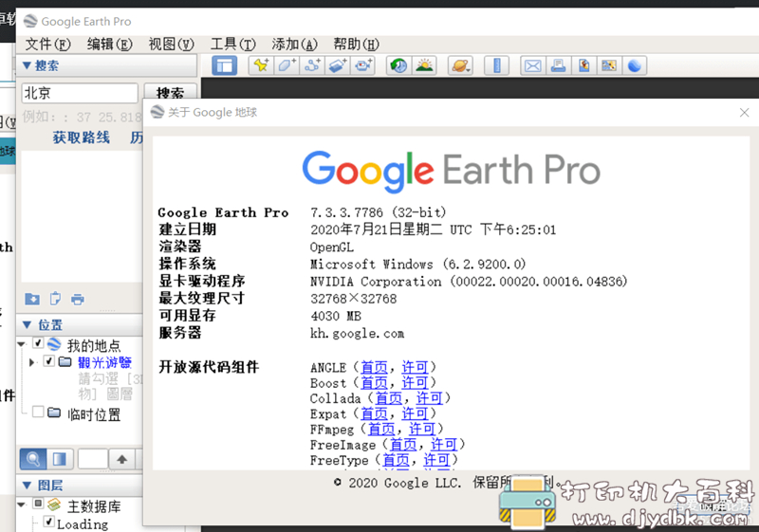Toggle the 主数据库 checkbox
Viewport: 759px width, 532px height.
click(x=38, y=504)
